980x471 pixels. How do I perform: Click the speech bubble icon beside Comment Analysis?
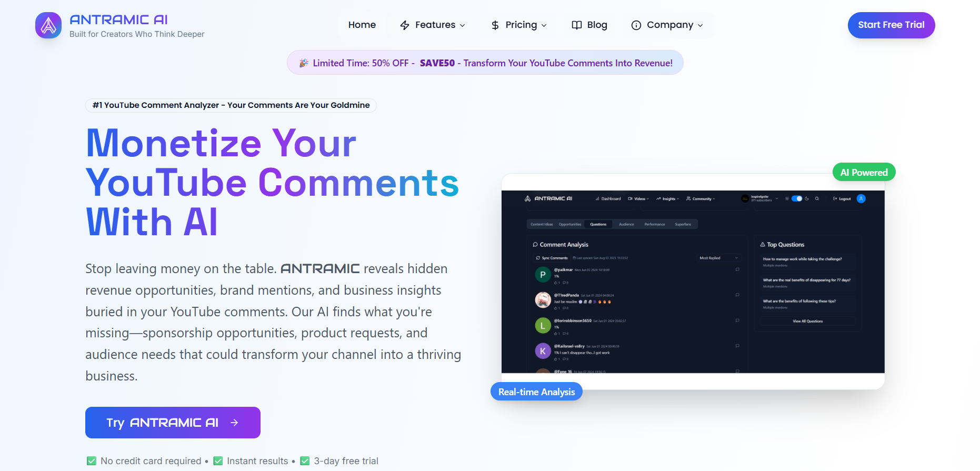(x=535, y=245)
